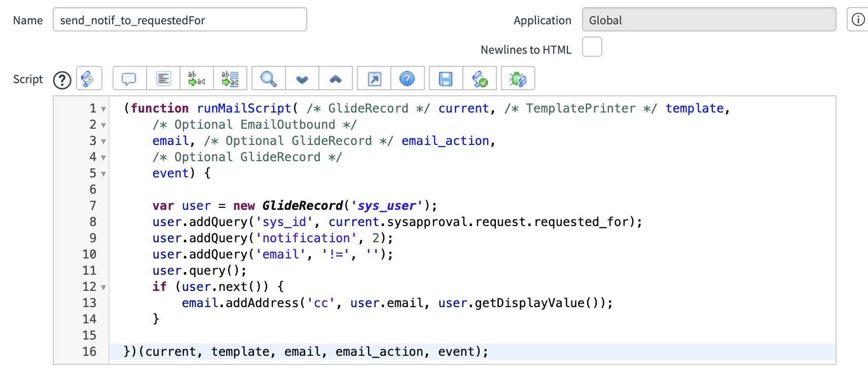Click 'email_action' parameter on line 3
The image size is (868, 372).
445,141
